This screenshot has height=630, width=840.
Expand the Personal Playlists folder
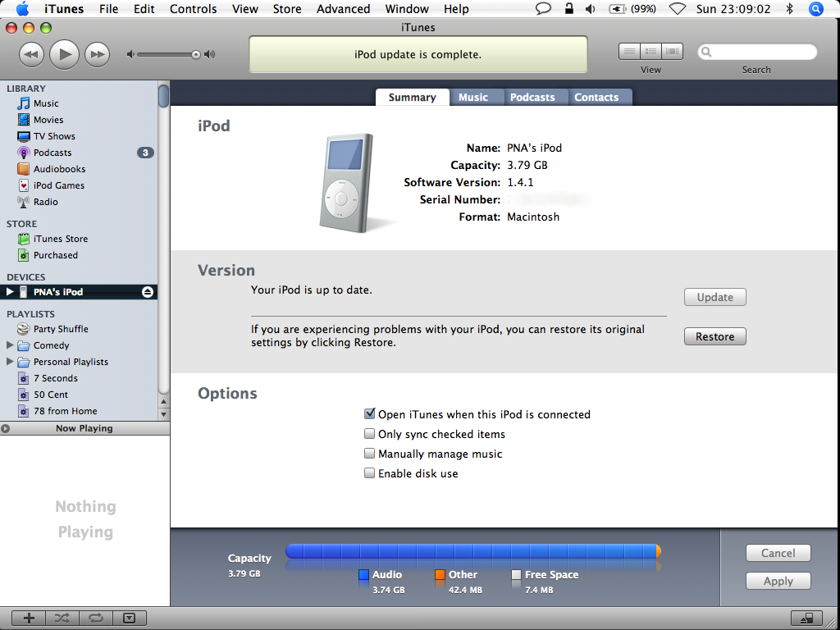(x=10, y=362)
